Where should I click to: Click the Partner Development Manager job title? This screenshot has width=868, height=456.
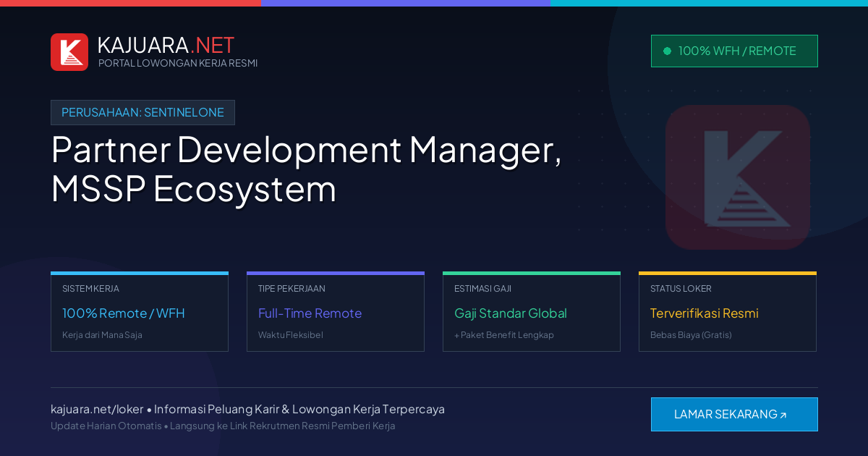point(307,169)
